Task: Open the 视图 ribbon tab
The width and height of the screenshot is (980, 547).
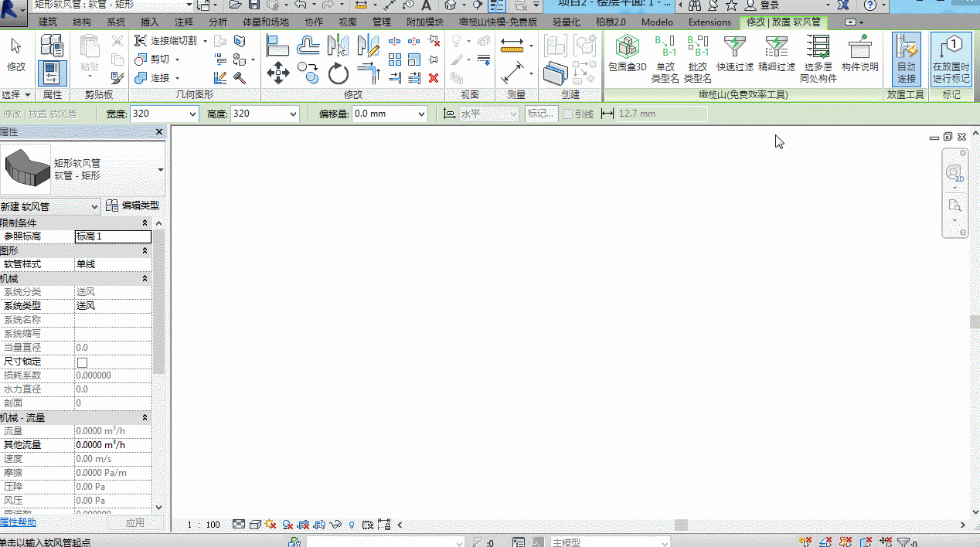Action: (348, 22)
